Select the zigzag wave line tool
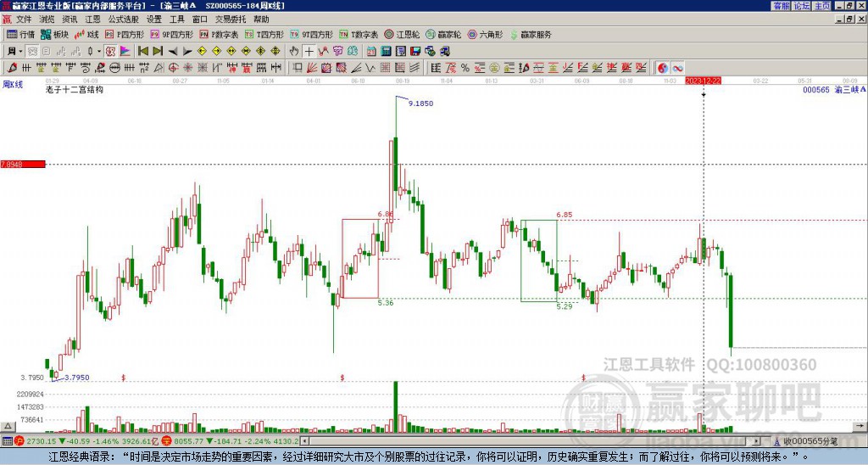Viewport: 868px width, 465px height. pyautogui.click(x=370, y=68)
